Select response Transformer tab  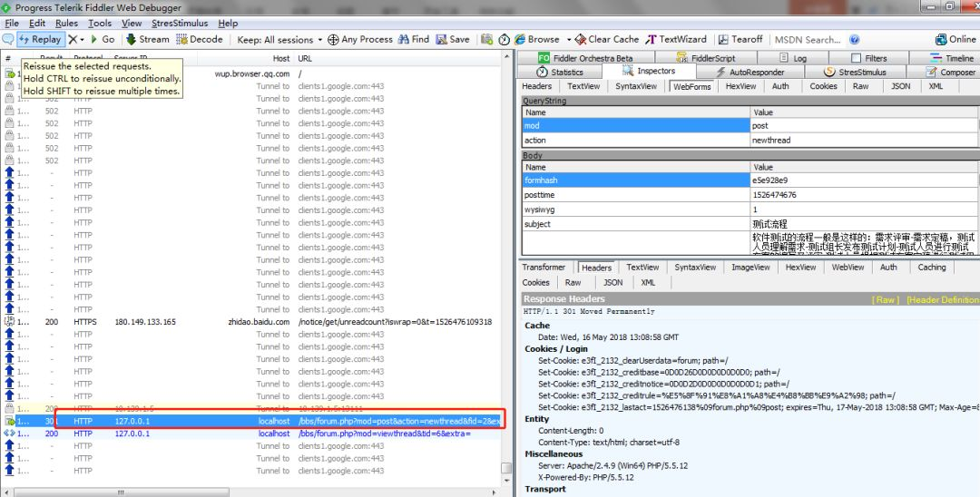pyautogui.click(x=544, y=268)
